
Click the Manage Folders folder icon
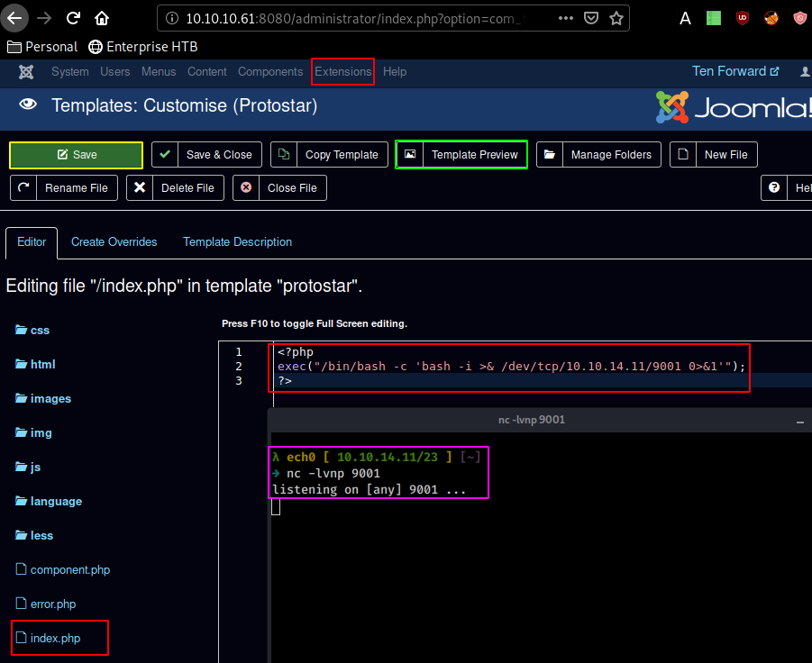(550, 154)
